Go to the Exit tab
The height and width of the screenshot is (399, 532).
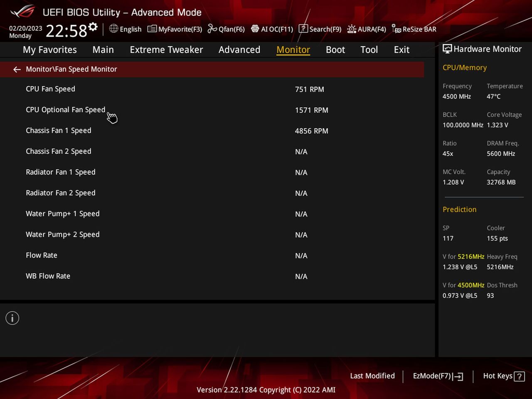click(x=402, y=50)
